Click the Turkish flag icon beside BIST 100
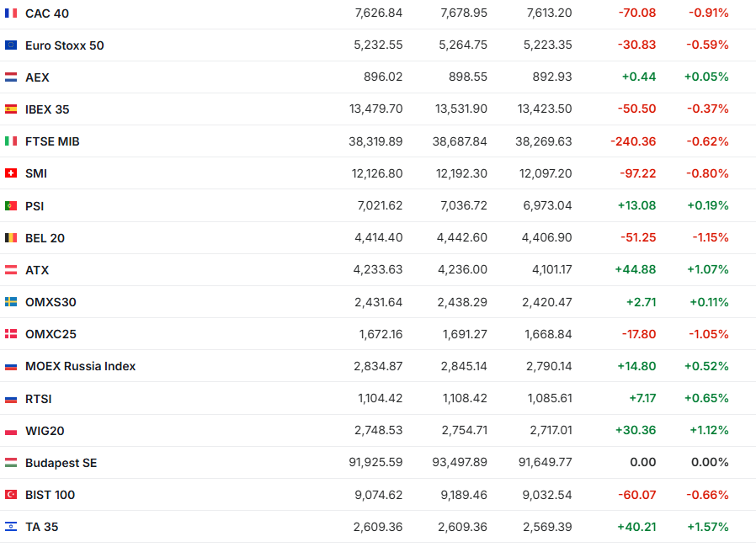This screenshot has width=756, height=547. [11, 495]
